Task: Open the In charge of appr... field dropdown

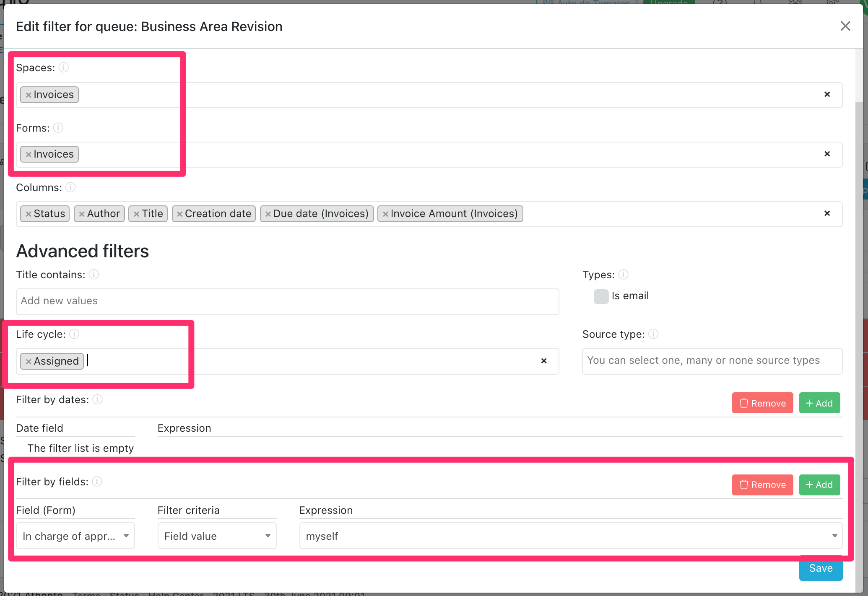Action: click(75, 536)
